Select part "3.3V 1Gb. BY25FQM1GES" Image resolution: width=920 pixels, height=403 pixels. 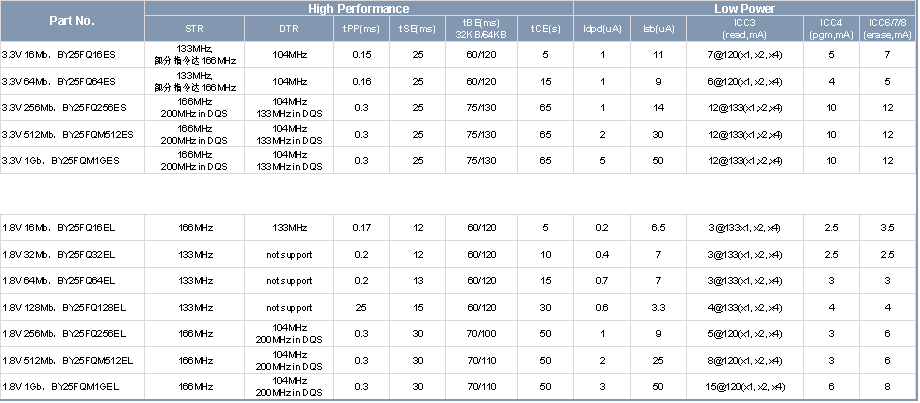click(60, 160)
